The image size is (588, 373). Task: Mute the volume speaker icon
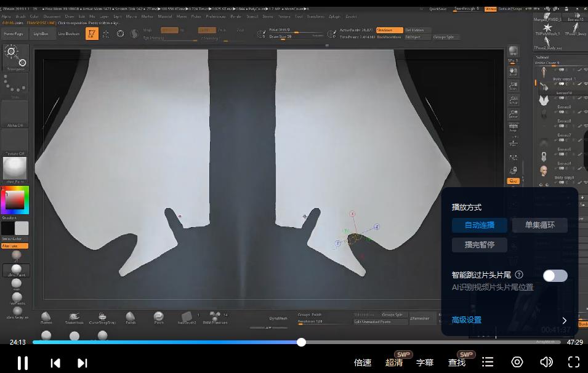[546, 362]
